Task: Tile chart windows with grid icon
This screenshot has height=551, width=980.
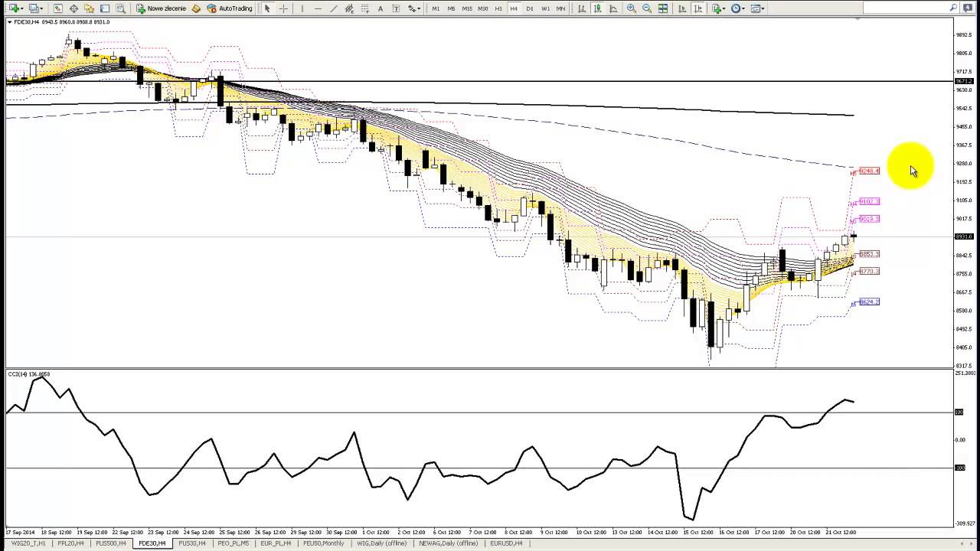Action: point(663,8)
